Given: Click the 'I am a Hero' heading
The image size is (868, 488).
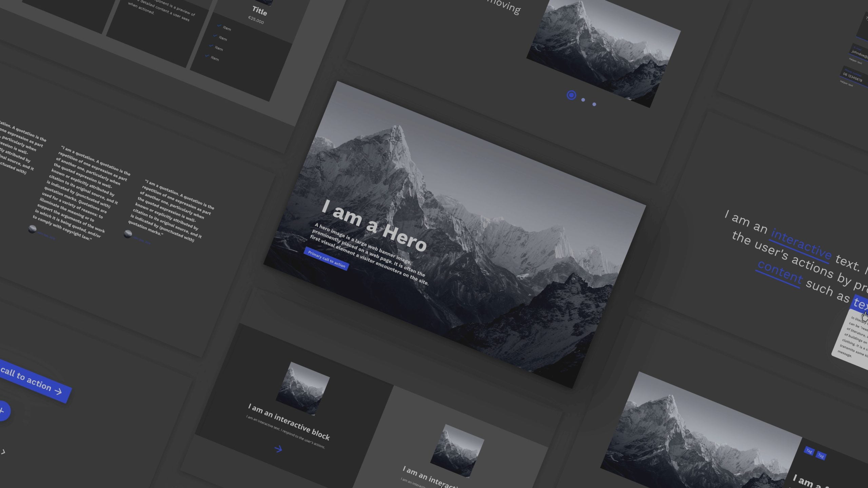Looking at the screenshot, I should tap(374, 226).
